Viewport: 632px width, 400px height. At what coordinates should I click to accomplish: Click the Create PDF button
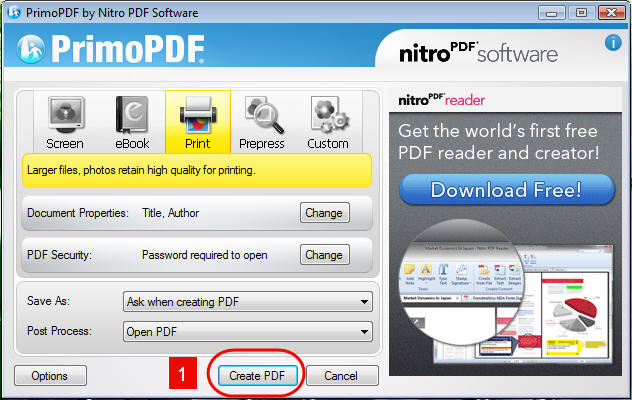pyautogui.click(x=258, y=376)
